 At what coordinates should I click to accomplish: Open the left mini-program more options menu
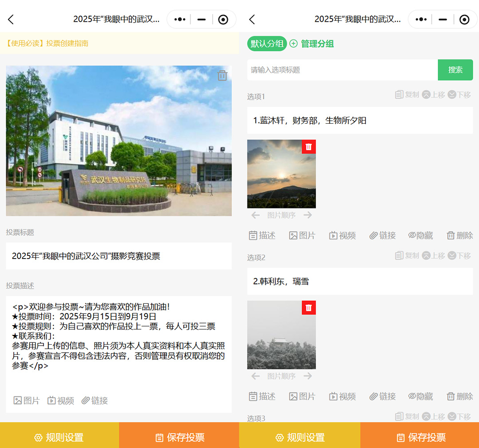180,20
